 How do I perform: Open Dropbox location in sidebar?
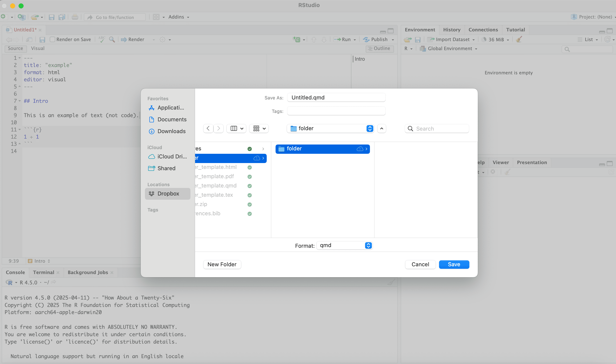168,194
